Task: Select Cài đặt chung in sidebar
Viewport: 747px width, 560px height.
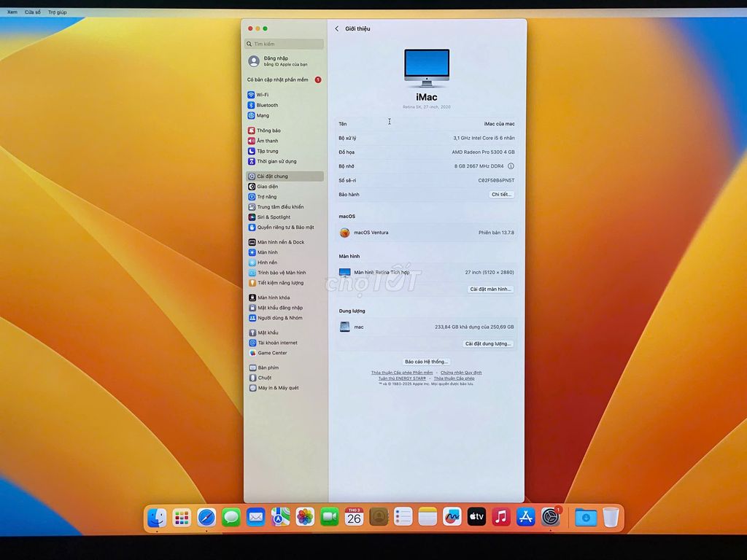Action: [x=285, y=176]
